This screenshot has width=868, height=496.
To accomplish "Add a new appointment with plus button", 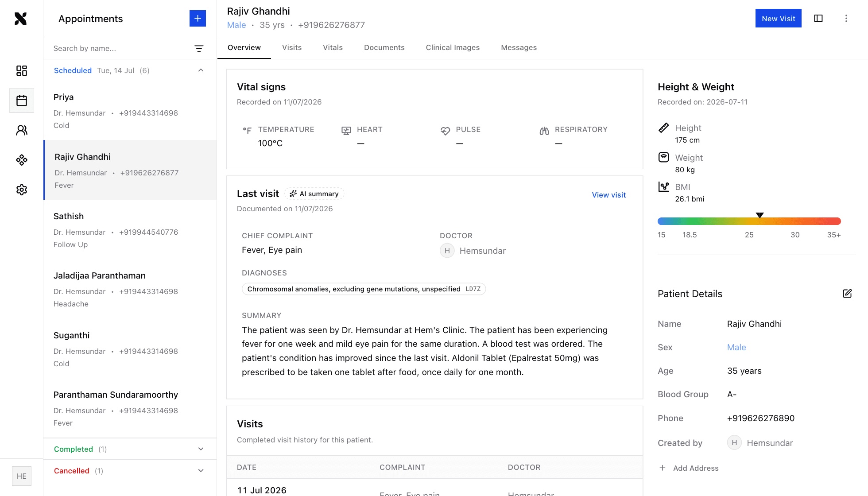I will [198, 18].
